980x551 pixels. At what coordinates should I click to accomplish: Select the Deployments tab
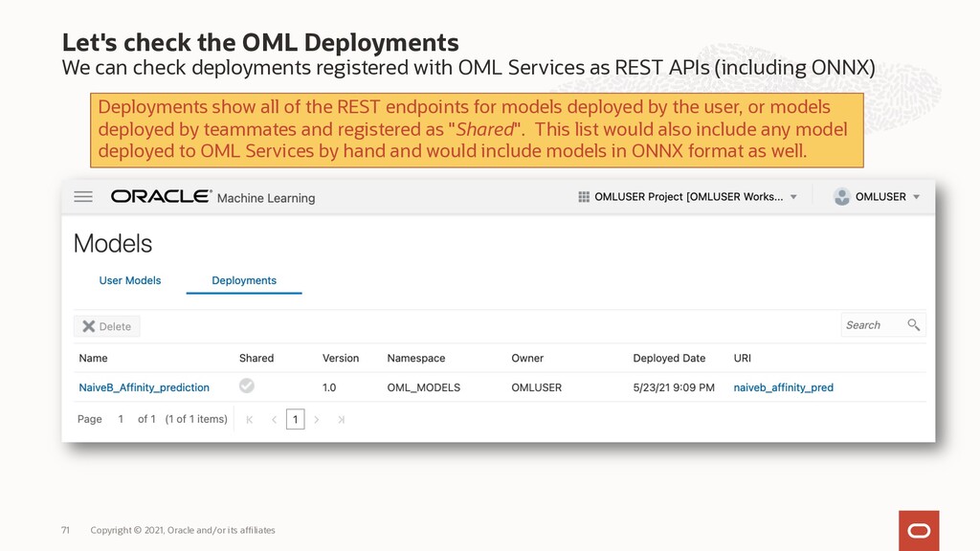244,280
